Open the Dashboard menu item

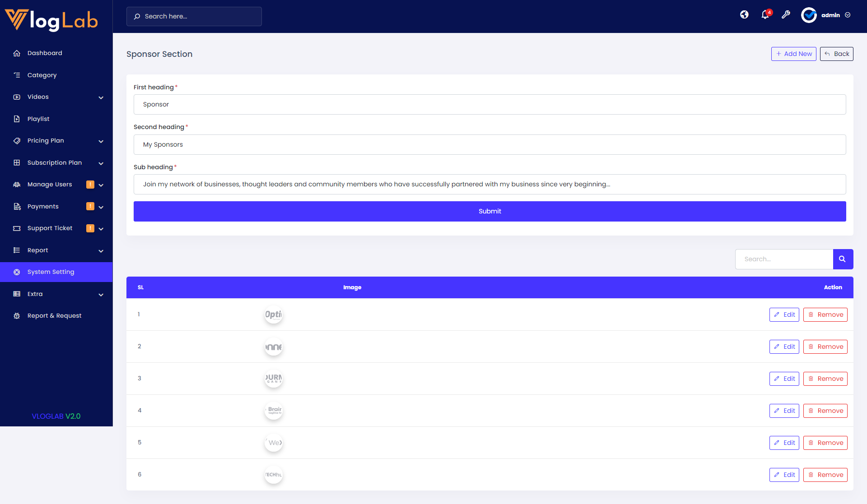tap(45, 53)
